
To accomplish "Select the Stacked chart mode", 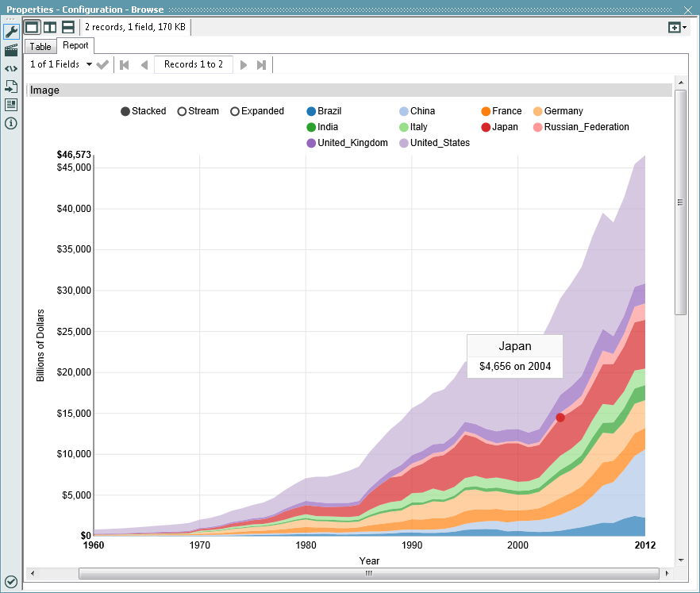I will (x=125, y=111).
